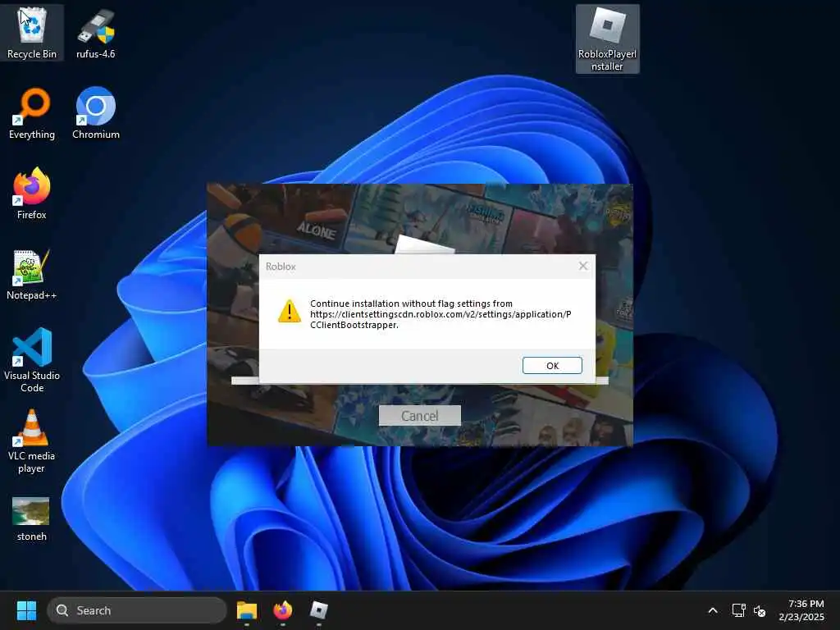Viewport: 840px width, 630px height.
Task: Show hidden system tray icons
Action: click(713, 610)
